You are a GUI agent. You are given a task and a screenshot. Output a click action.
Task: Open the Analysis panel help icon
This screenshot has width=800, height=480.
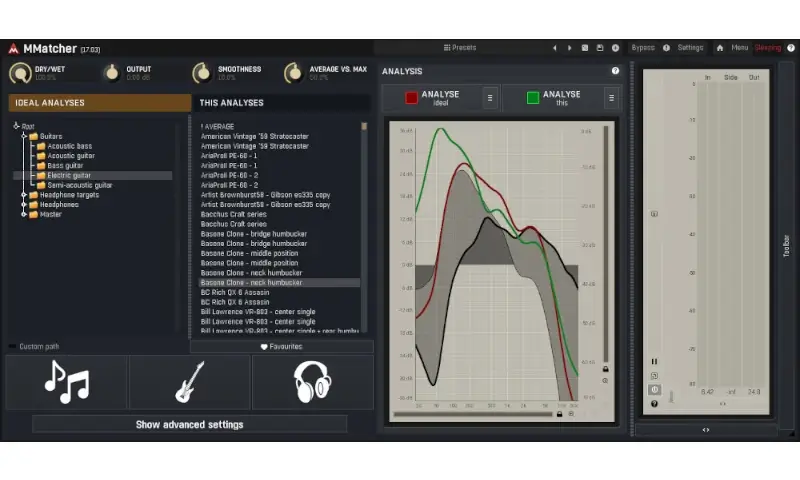click(x=615, y=71)
